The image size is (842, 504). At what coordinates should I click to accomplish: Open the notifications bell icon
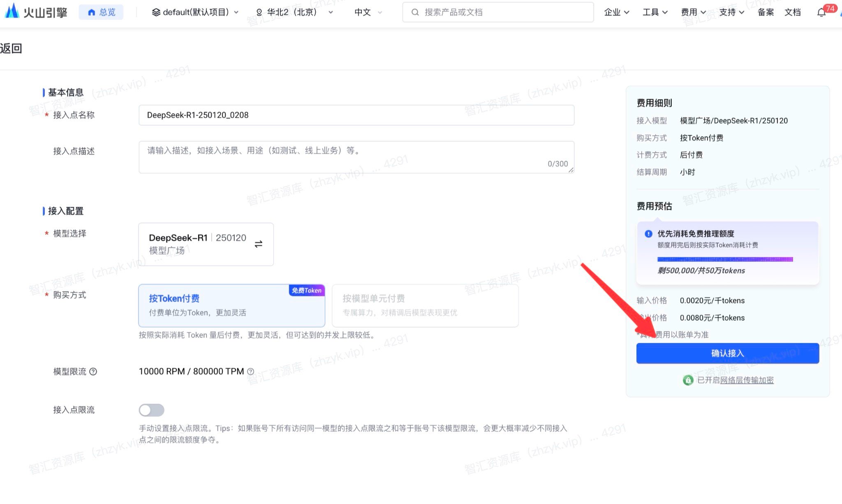pyautogui.click(x=821, y=13)
